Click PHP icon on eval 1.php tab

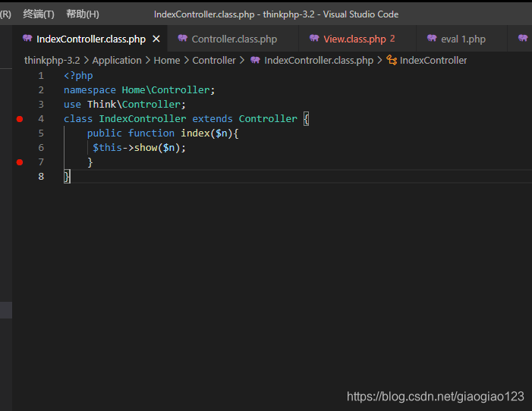pos(432,38)
